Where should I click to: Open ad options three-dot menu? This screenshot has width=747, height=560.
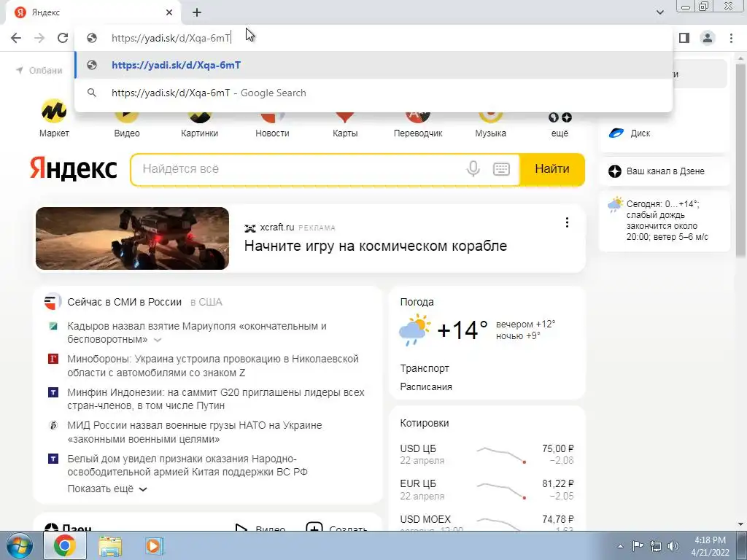[x=567, y=222]
